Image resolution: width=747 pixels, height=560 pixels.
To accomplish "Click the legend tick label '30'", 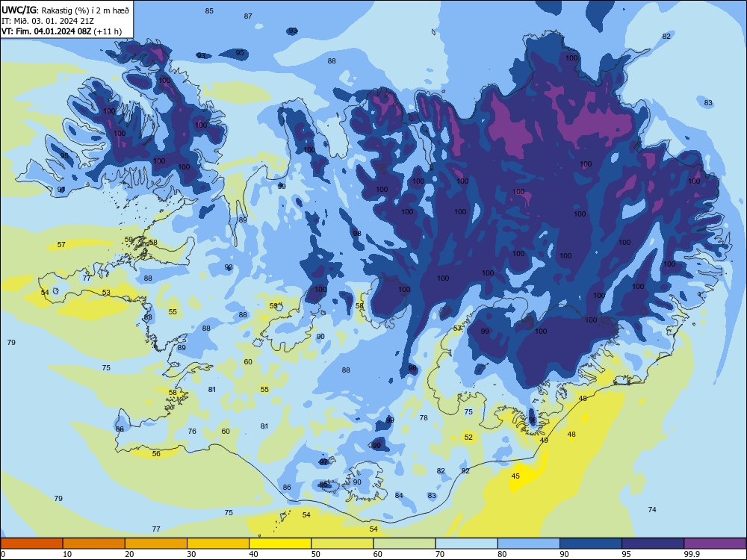I will click(191, 554).
